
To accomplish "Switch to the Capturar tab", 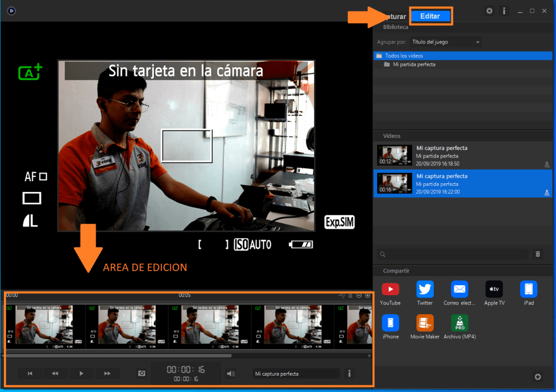I will point(395,17).
